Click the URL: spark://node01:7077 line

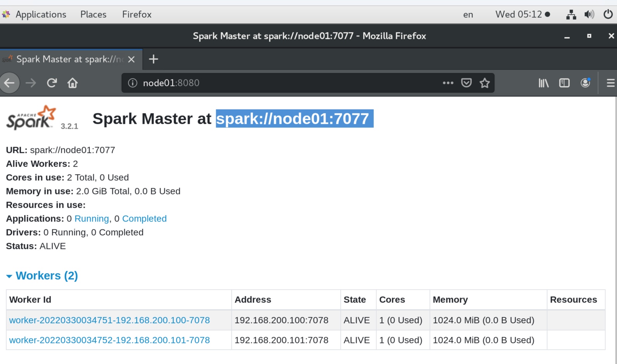click(61, 150)
